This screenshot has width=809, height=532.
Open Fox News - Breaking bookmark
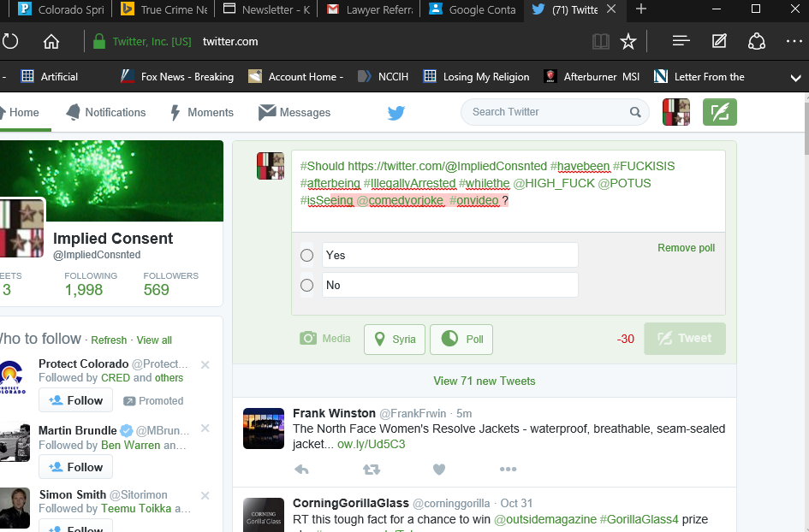coord(177,77)
